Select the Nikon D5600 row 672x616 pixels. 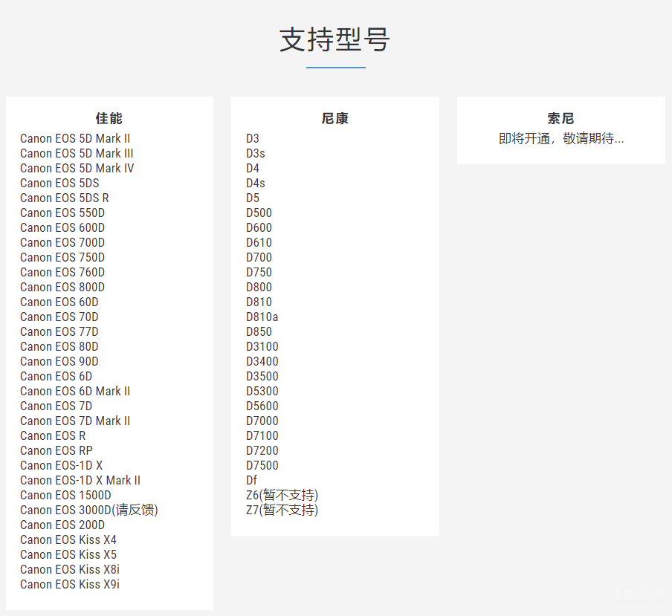(x=262, y=406)
